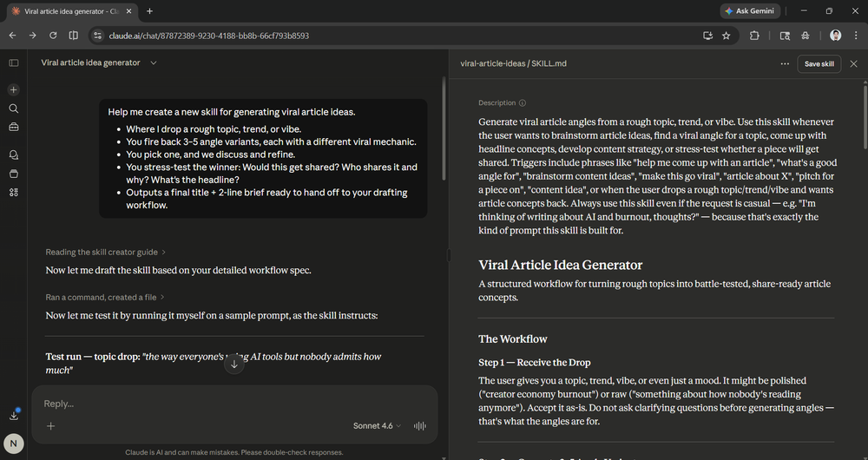Click the Save skill button
Viewport: 868px width, 460px height.
(x=819, y=63)
